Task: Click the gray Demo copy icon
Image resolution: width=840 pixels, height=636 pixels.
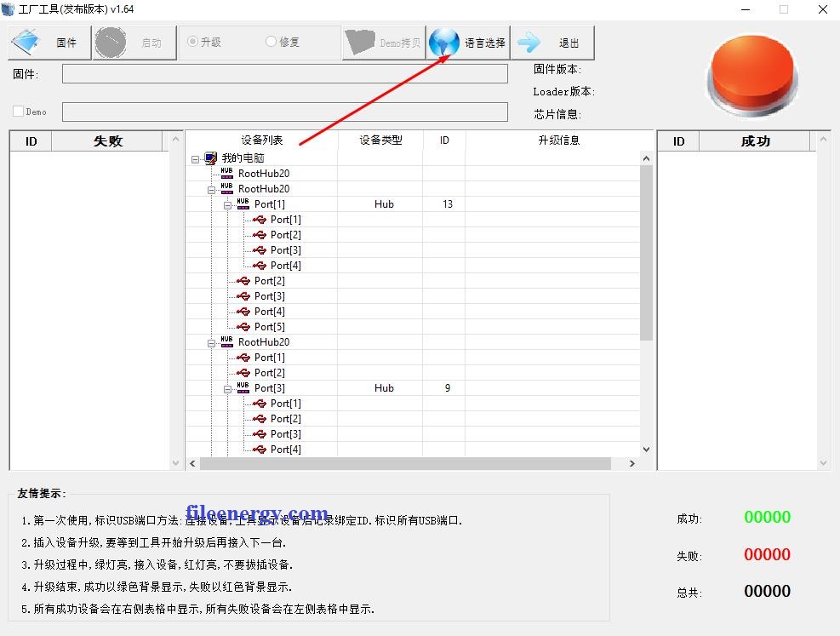Action: tap(359, 42)
